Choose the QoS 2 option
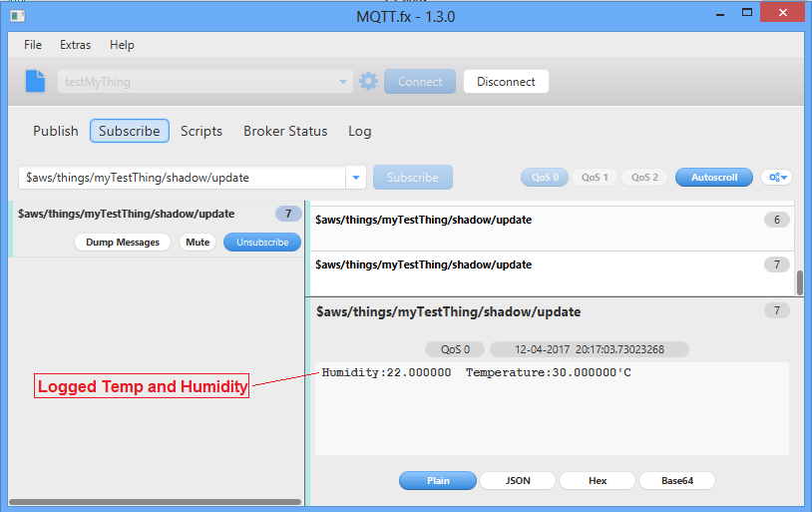Viewport: 812px width, 512px height. click(x=644, y=178)
